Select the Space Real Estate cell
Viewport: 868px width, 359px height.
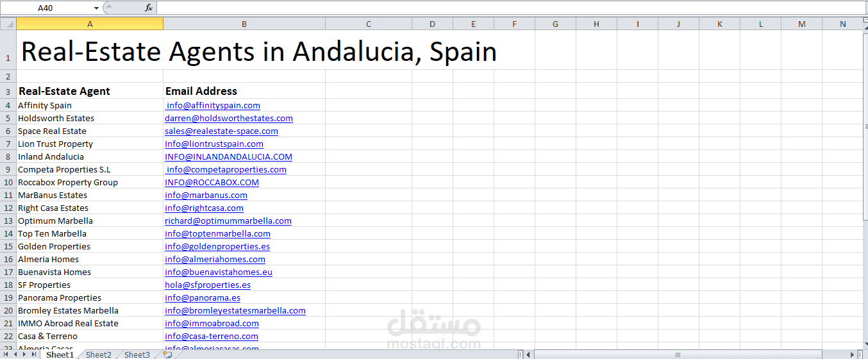90,131
